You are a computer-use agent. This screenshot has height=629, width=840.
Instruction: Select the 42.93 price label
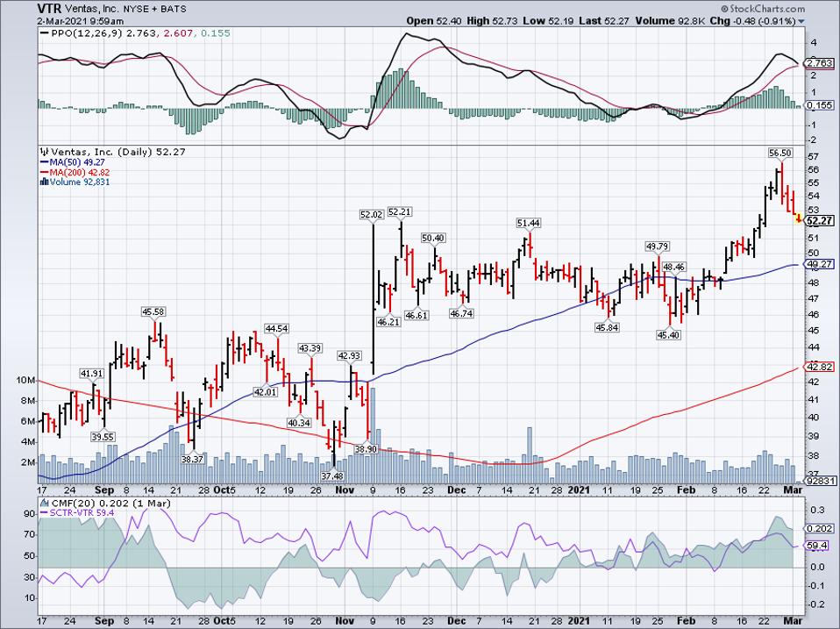point(349,355)
